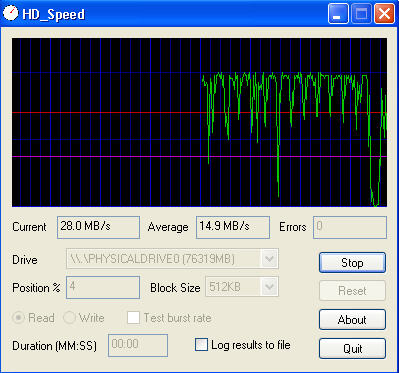Click the Current speed readout box
Screen dimensions: 399x373
[98, 227]
